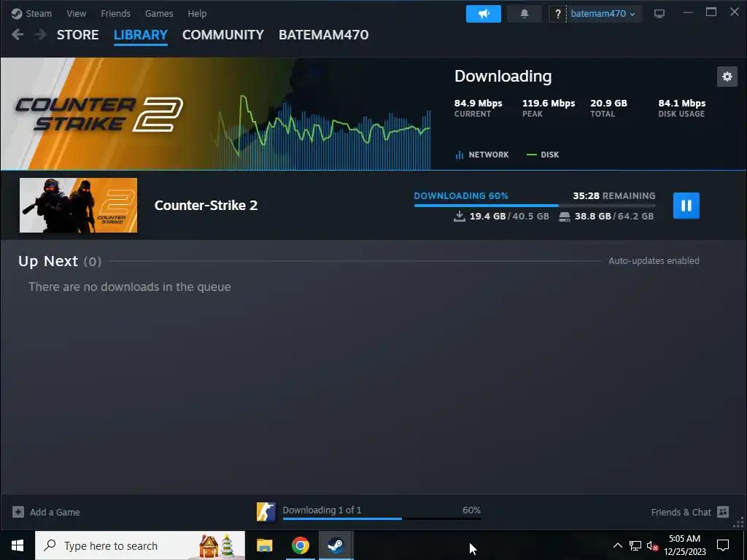Switch to Big Picture mode monitor icon

[659, 13]
